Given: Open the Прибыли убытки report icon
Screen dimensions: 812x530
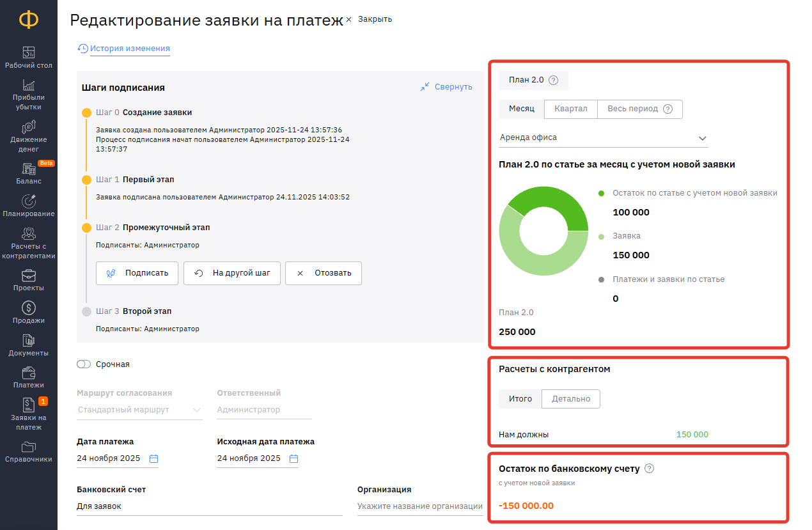Looking at the screenshot, I should (x=28, y=86).
